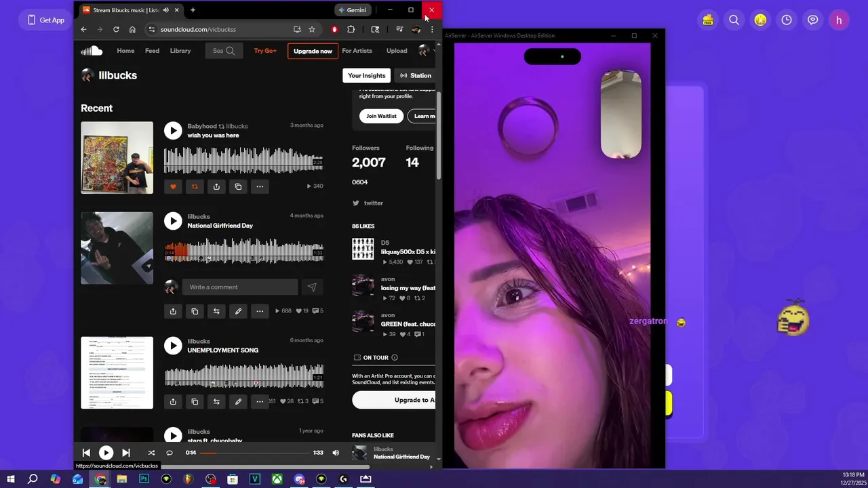Play the track 'UNEMPLOYMENT SONG'
This screenshot has width=868, height=488.
[173, 346]
